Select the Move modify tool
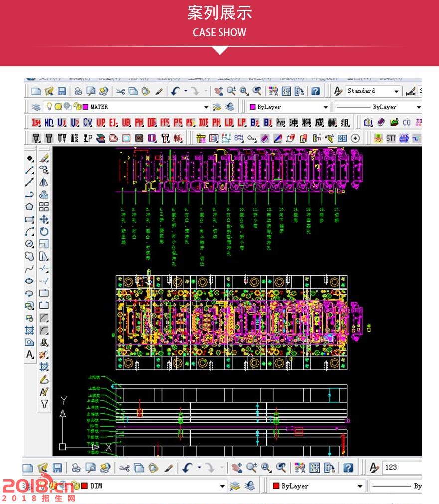The height and width of the screenshot is (504, 439). [x=44, y=219]
